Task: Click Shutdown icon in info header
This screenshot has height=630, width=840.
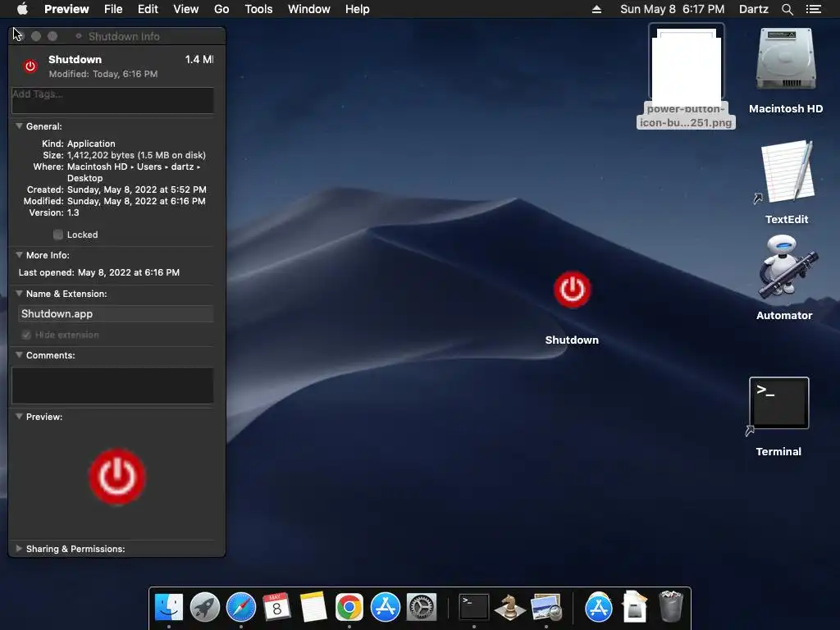Action: point(30,66)
